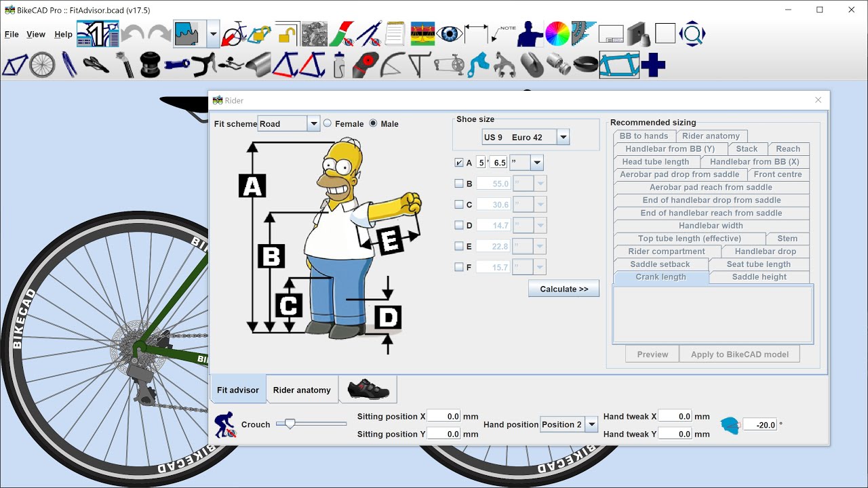
Task: Click the undo arrow in the toolbar
Action: pos(133,34)
